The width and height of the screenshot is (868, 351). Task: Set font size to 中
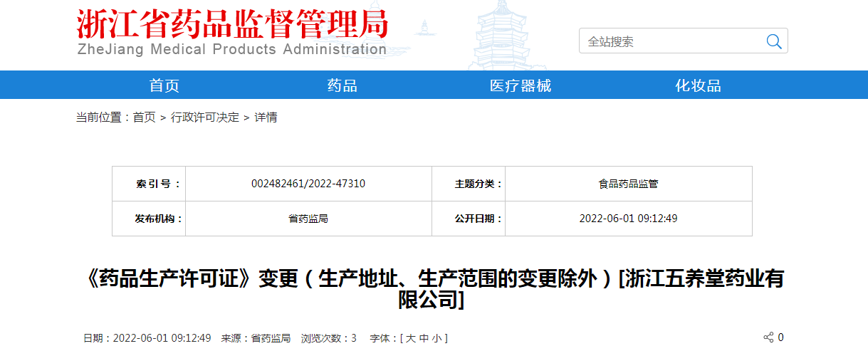pos(424,338)
